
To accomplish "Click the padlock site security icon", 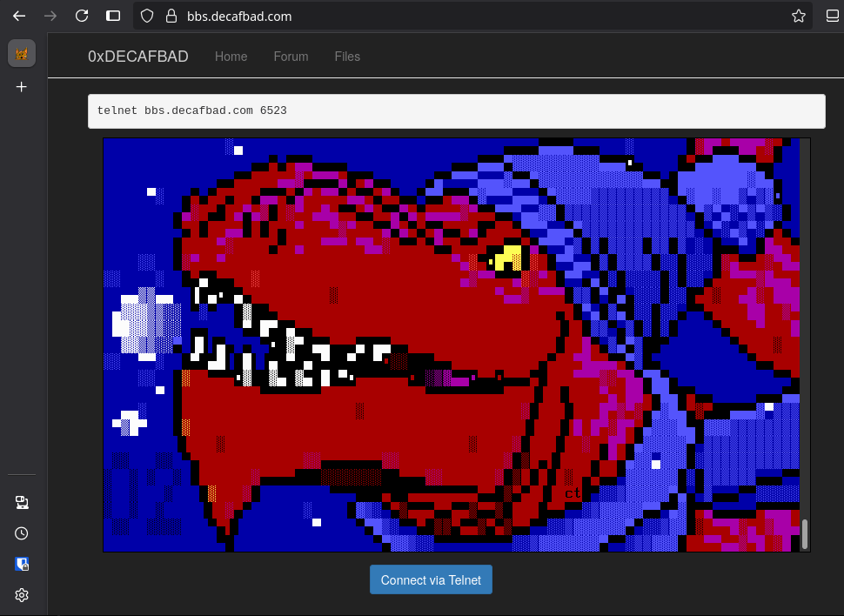I will (x=171, y=16).
